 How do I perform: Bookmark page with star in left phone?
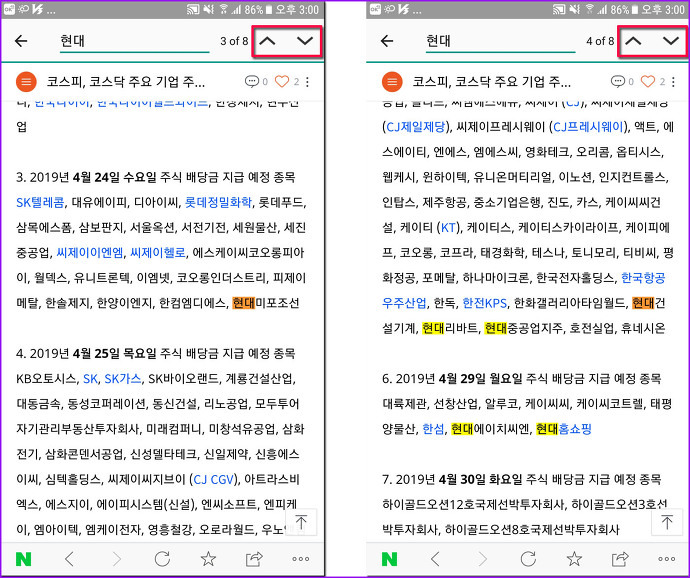208,559
